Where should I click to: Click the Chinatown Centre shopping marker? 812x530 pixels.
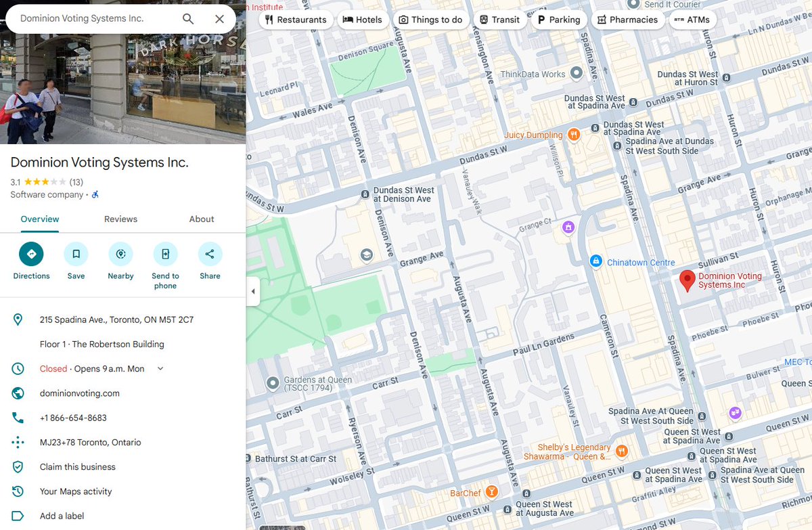click(595, 261)
